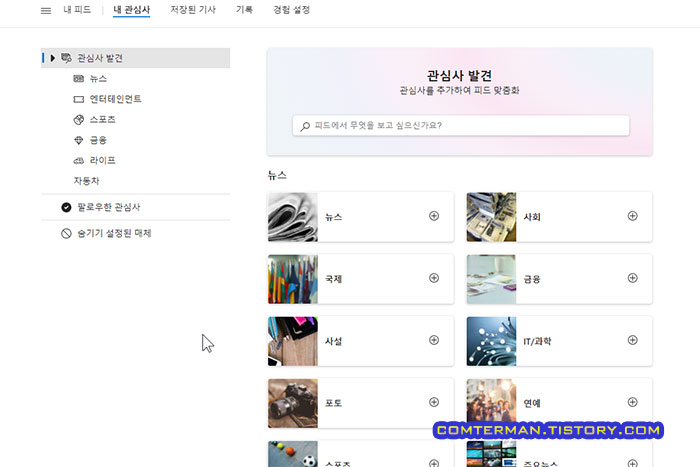Open 팔로우한 관심사 list
Screen dimensions: 700x467
click(108, 207)
